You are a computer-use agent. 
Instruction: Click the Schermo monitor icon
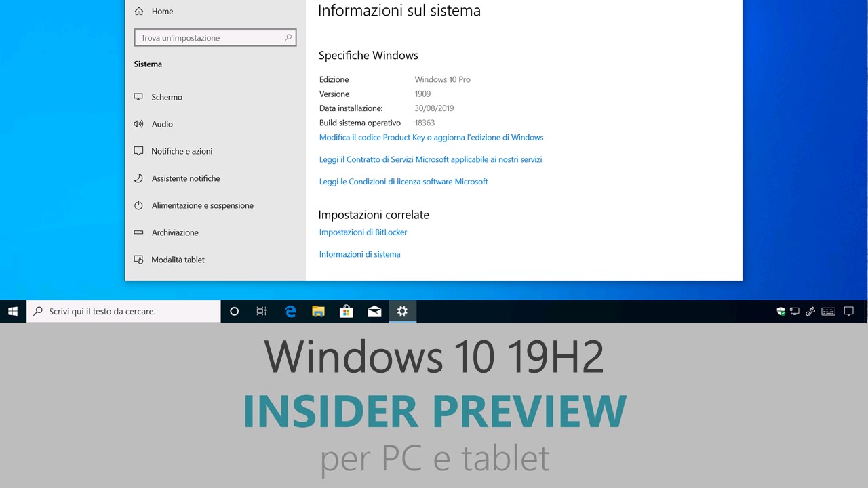(138, 97)
